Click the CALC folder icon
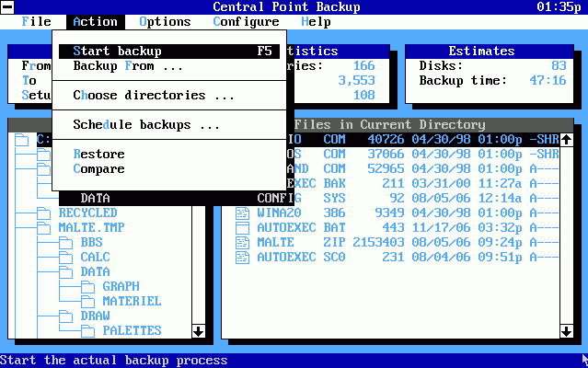588x368 pixels. click(x=65, y=257)
